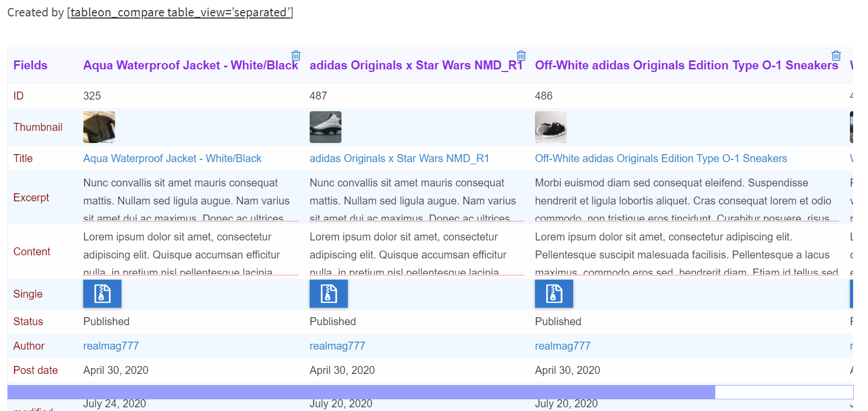Open archive icon under Aqua Waterproof Jacket
This screenshot has width=868, height=411.
tap(102, 293)
